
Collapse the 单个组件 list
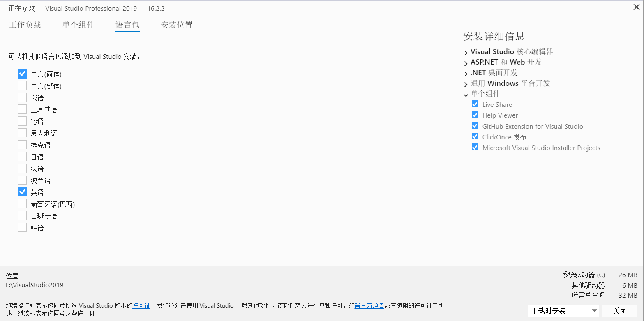coord(466,94)
